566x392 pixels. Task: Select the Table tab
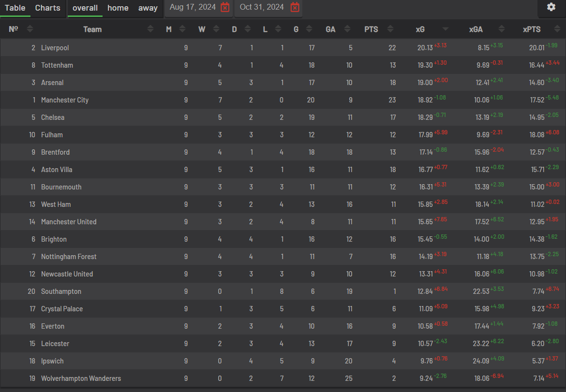pos(15,8)
